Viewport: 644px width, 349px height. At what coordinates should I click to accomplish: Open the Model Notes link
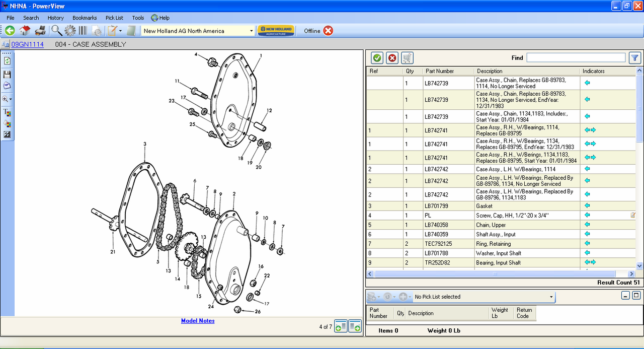coord(198,321)
